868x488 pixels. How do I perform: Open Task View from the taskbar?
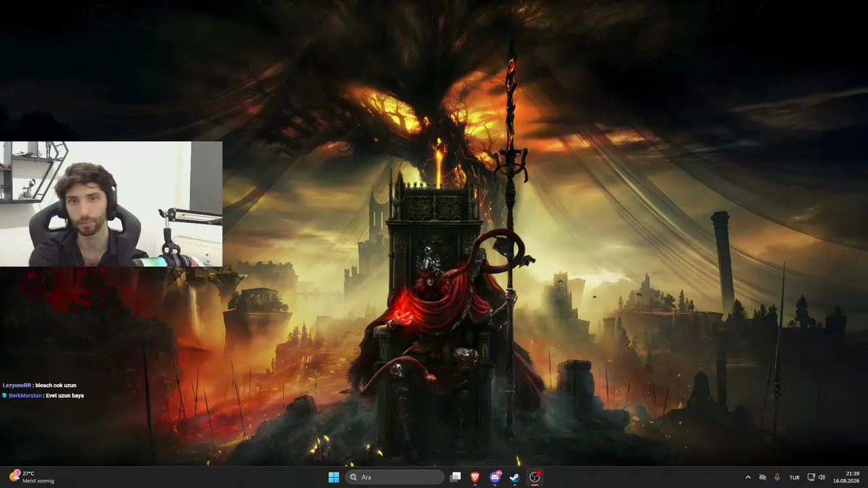pos(456,477)
